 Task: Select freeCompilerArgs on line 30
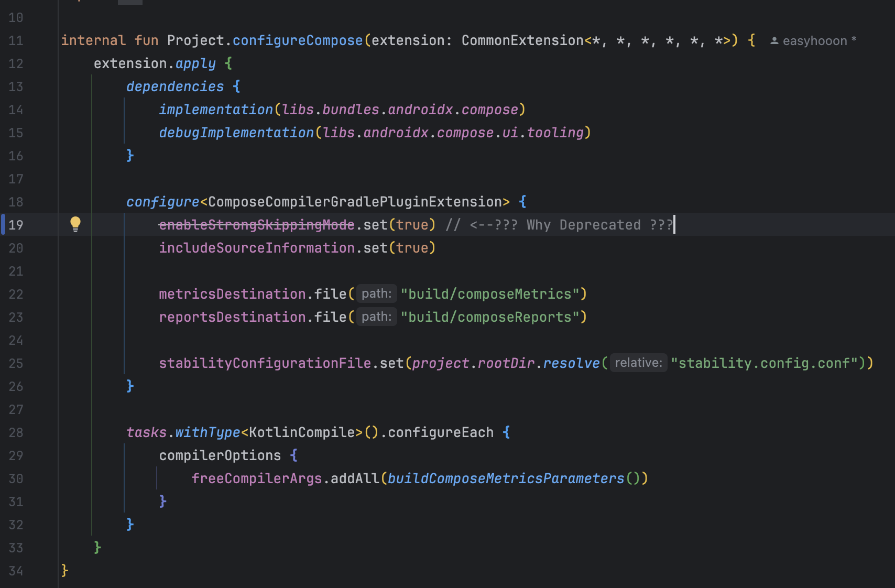pos(257,478)
